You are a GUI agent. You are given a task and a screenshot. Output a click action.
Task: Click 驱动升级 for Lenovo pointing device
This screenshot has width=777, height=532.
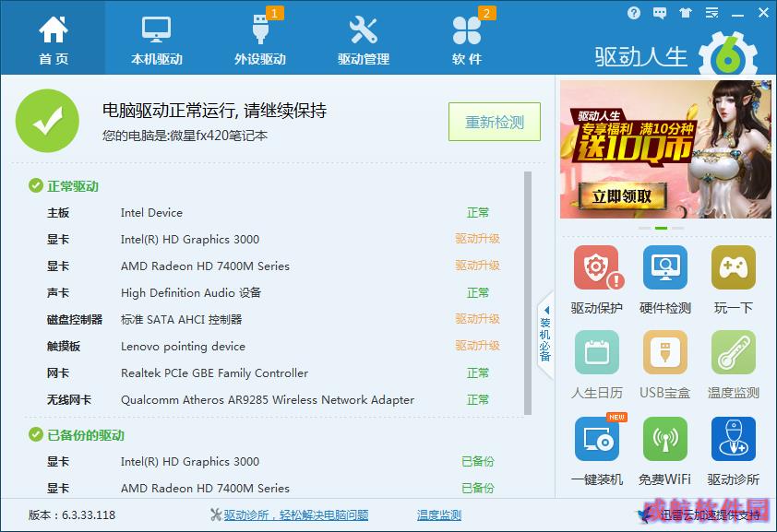coord(477,346)
